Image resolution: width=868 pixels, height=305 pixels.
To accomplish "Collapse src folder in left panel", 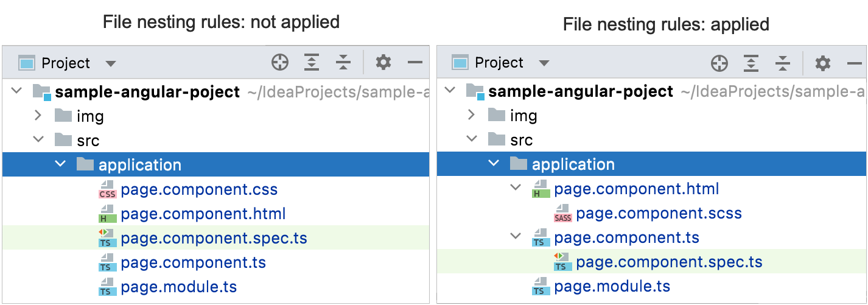I will coord(38,140).
